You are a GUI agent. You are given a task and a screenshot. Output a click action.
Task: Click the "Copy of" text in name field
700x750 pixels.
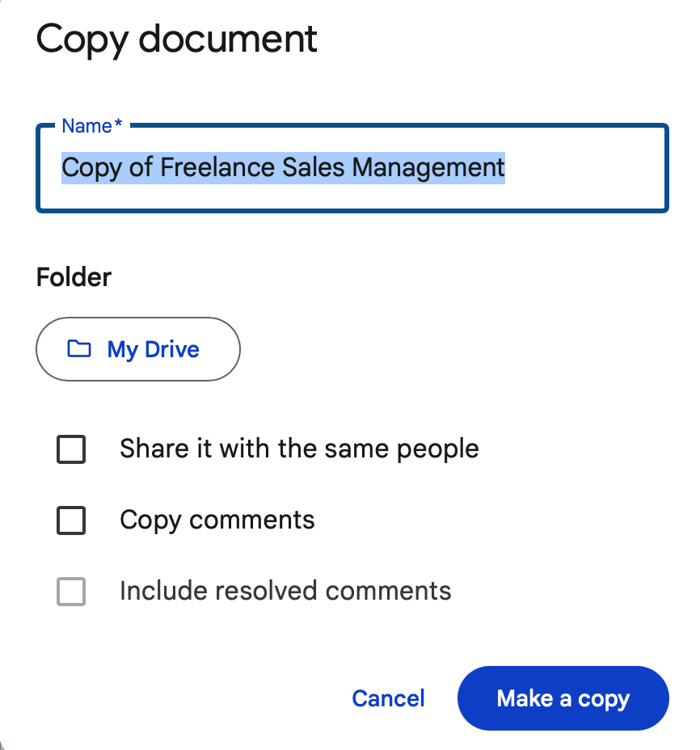pos(107,167)
